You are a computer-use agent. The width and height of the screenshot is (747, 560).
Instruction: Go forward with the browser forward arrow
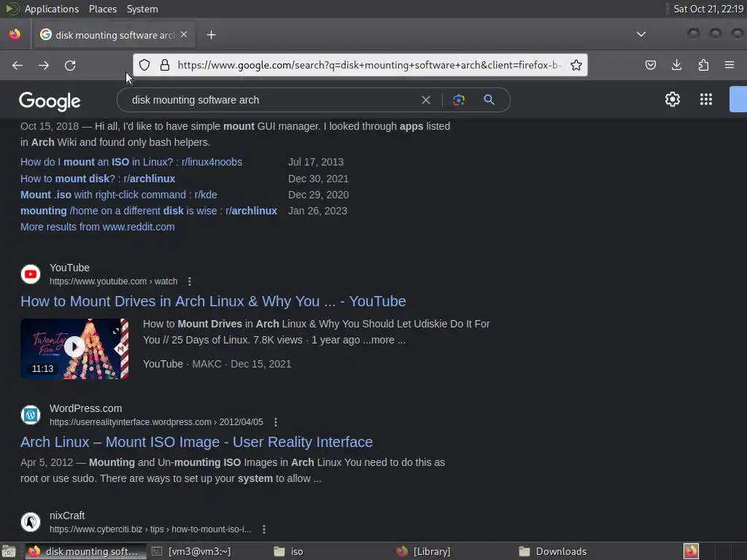tap(44, 65)
